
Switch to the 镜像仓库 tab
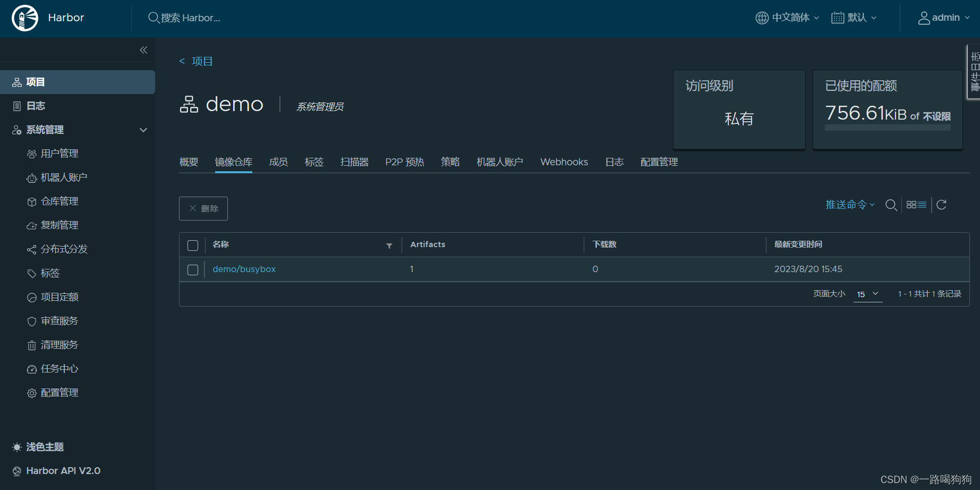[x=233, y=162]
